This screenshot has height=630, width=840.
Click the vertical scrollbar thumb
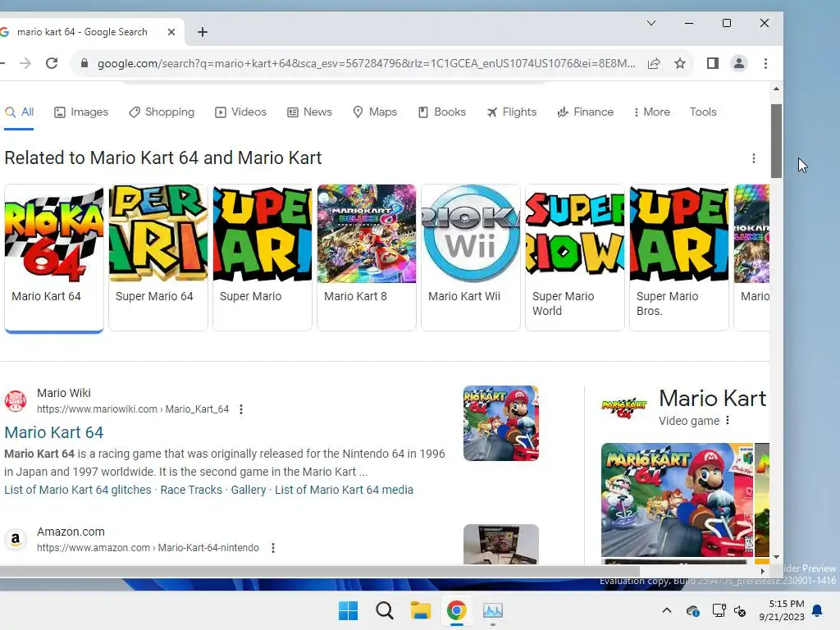point(776,141)
